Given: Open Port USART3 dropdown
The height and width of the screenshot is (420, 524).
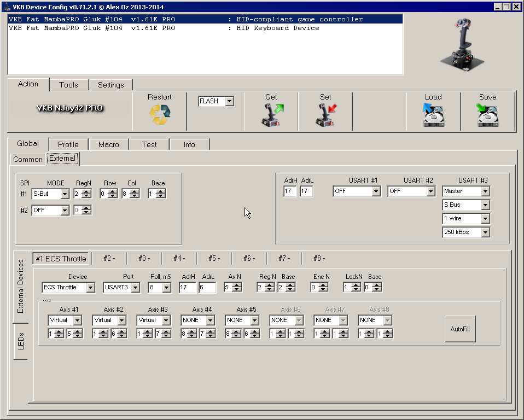Looking at the screenshot, I should 135,287.
